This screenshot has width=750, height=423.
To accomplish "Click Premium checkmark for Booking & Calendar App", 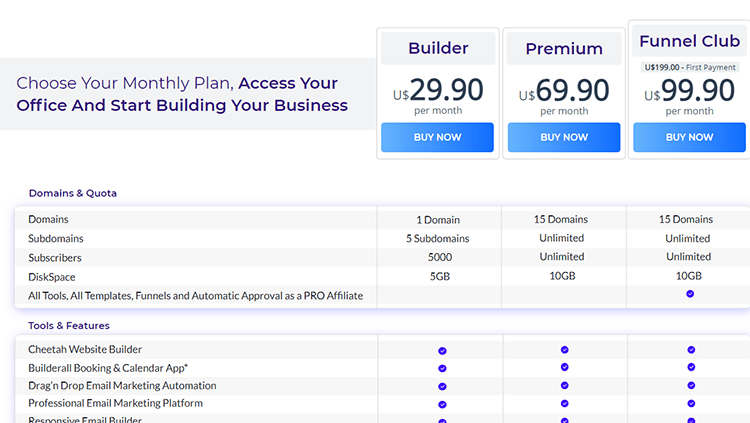I will [564, 368].
